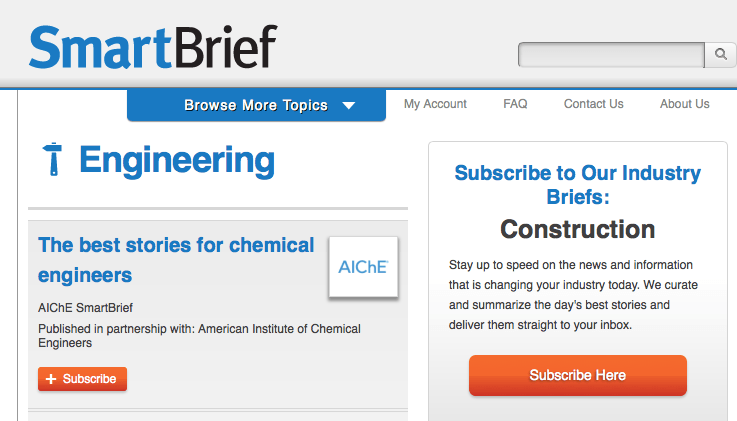Viewport: 737px width, 421px height.
Task: Click the Engineering page heading
Action: 177,160
